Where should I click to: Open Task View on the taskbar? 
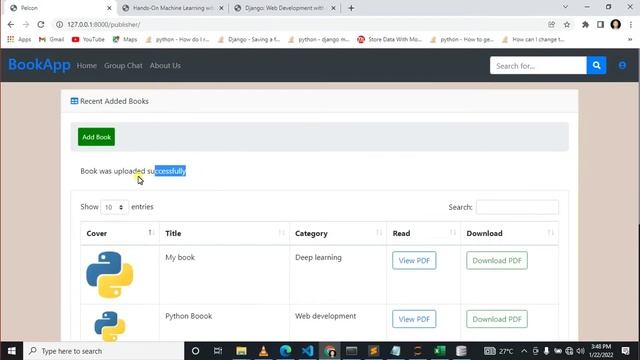(218, 351)
